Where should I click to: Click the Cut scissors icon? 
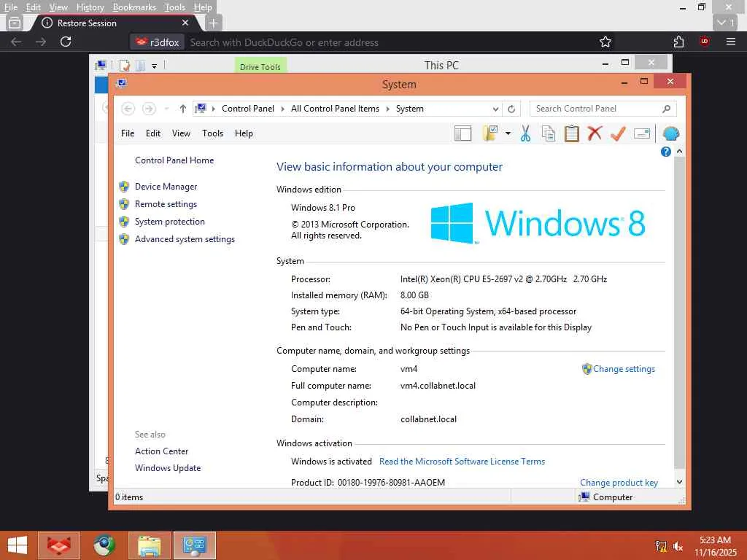[525, 133]
